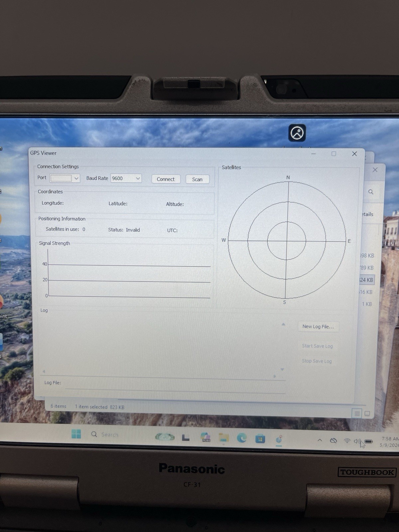The width and height of the screenshot is (399, 532).
Task: Click the File Explorer search magnifier icon
Action: click(371, 192)
